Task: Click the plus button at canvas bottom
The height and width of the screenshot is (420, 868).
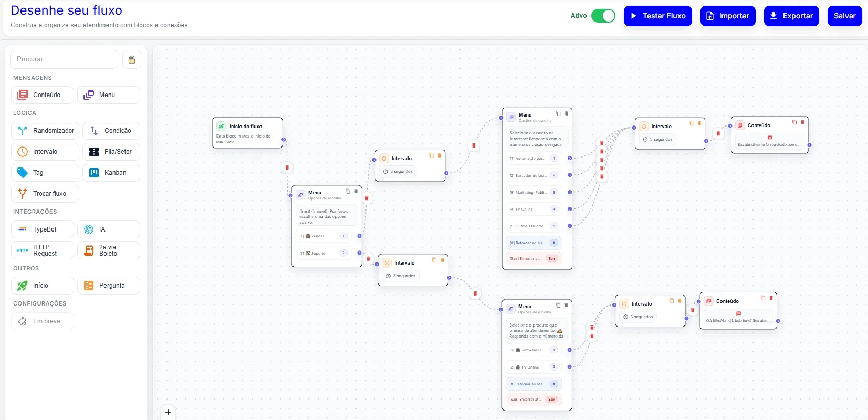Action: click(x=168, y=412)
